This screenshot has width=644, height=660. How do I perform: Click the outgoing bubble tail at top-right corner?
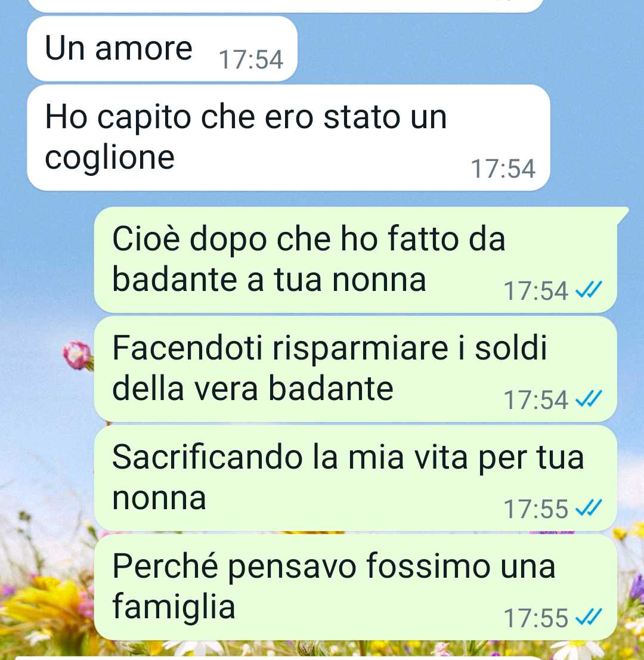(623, 215)
